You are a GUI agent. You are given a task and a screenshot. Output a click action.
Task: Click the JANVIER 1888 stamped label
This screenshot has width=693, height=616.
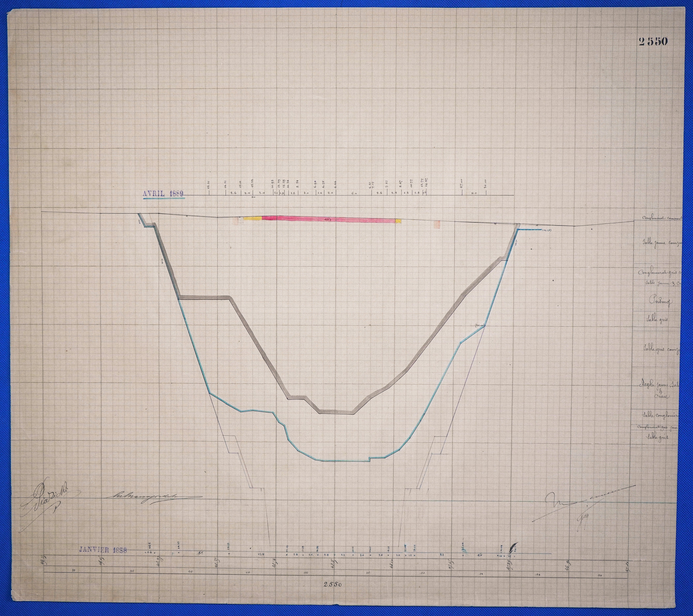coord(103,550)
